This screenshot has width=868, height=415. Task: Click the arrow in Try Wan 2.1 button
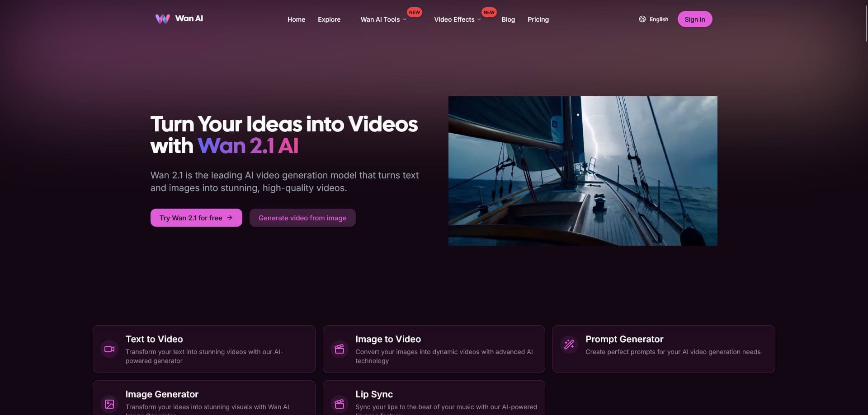coord(230,218)
